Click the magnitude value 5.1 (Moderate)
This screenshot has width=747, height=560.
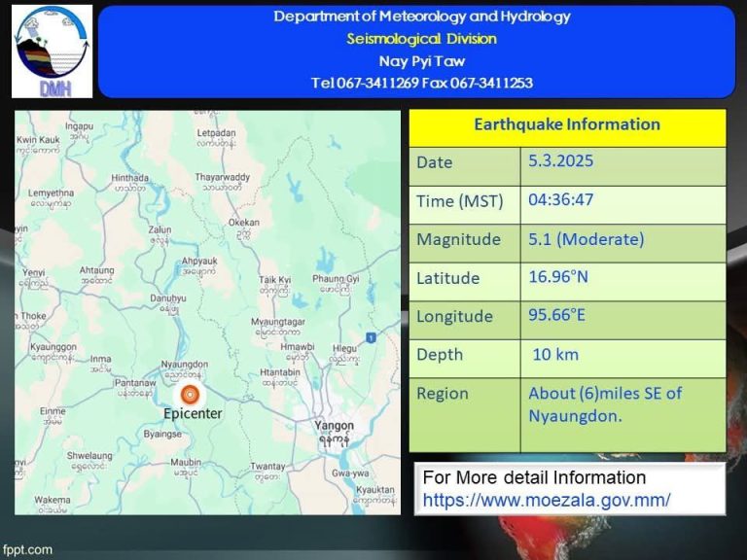pyautogui.click(x=586, y=239)
